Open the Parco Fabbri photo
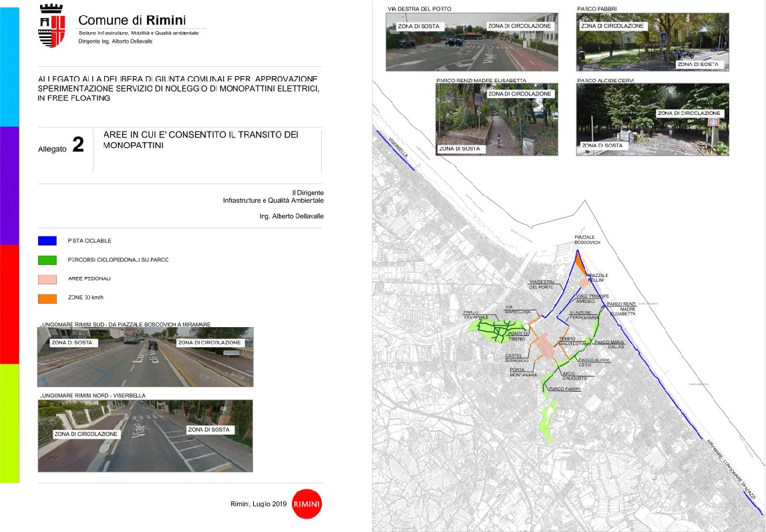The width and height of the screenshot is (766, 532). pos(652,42)
